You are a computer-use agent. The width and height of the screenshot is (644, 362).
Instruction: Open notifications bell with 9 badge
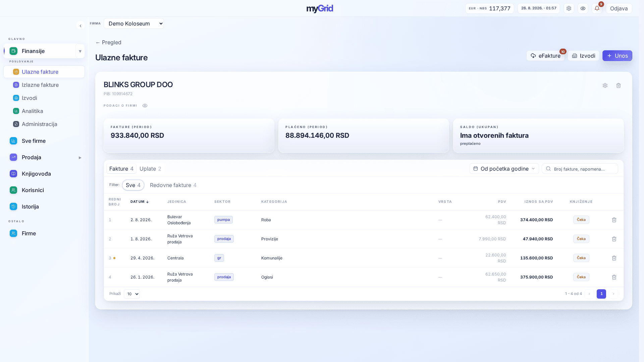coord(597,8)
